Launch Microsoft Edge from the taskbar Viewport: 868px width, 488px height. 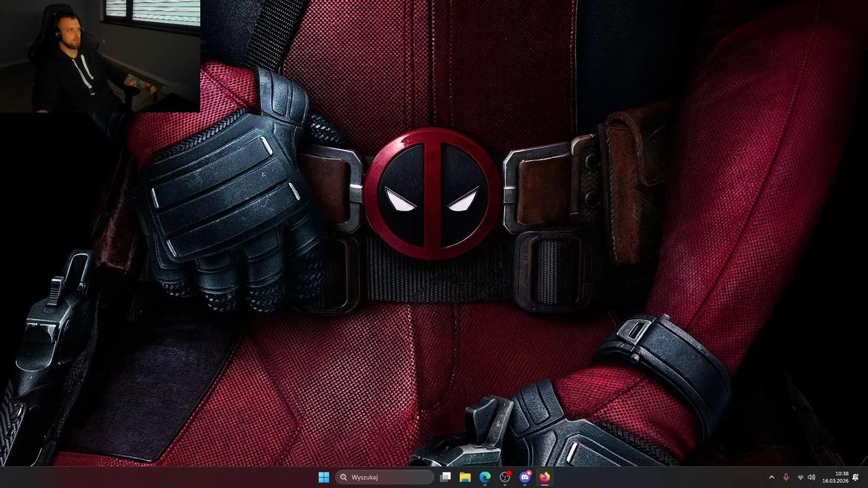tap(485, 477)
